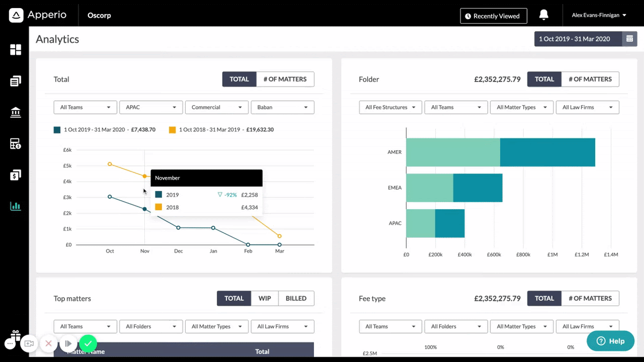Click the Jan label on x-axis
The image size is (644, 362).
213,251
